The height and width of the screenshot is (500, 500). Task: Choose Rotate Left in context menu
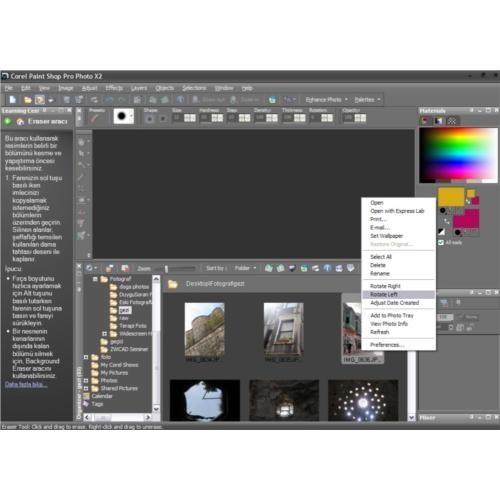coord(398,295)
